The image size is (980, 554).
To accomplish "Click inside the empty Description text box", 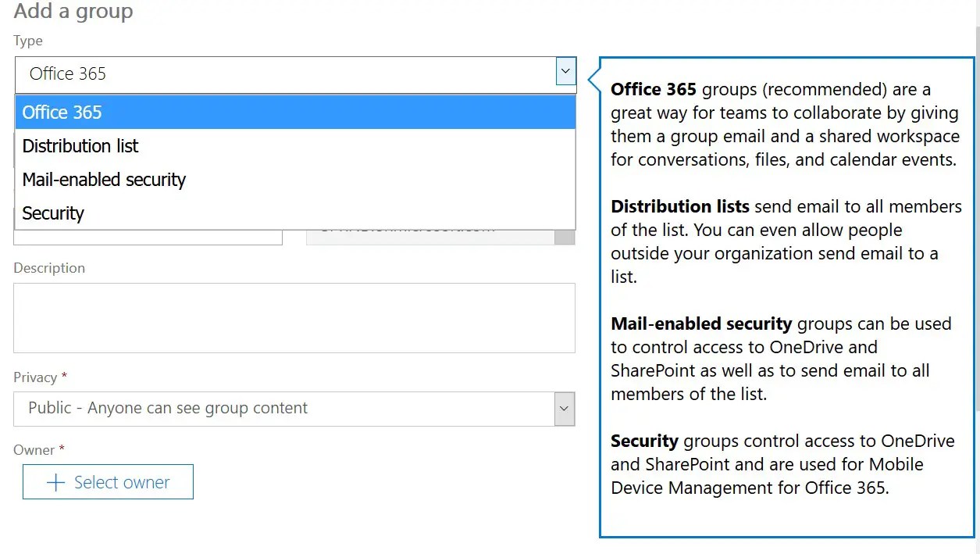I will pos(294,318).
